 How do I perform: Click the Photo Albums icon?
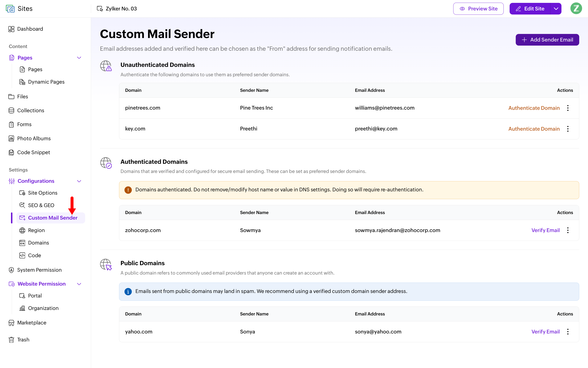(x=11, y=138)
